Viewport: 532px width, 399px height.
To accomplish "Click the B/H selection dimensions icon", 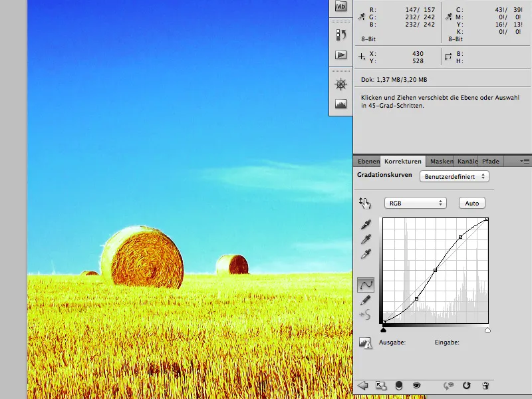I will pos(448,57).
